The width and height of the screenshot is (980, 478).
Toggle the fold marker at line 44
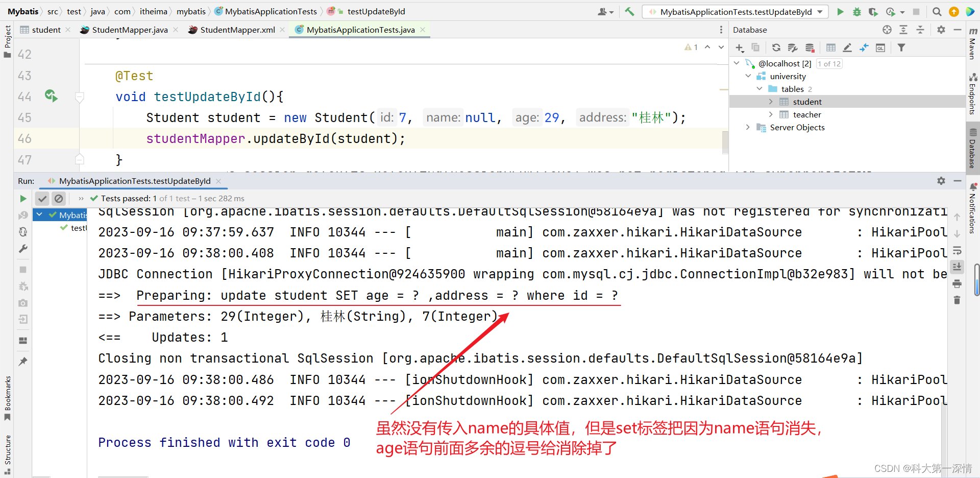[x=80, y=97]
